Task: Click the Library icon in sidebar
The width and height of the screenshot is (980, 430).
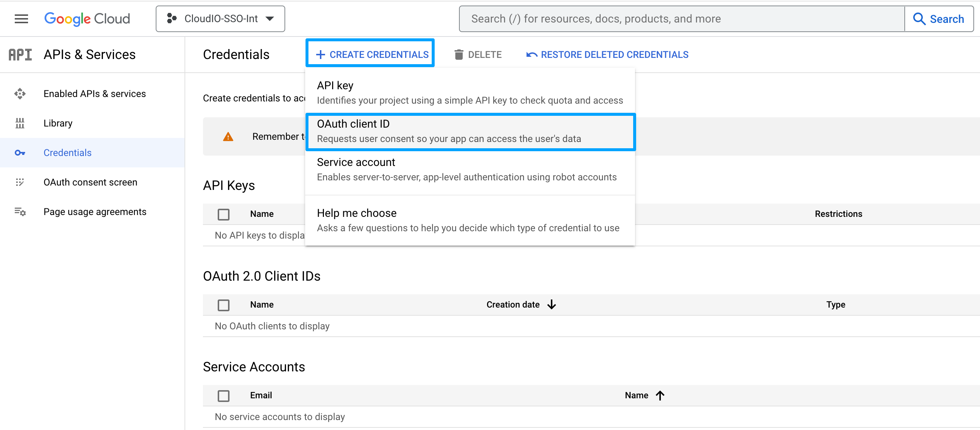Action: click(20, 123)
